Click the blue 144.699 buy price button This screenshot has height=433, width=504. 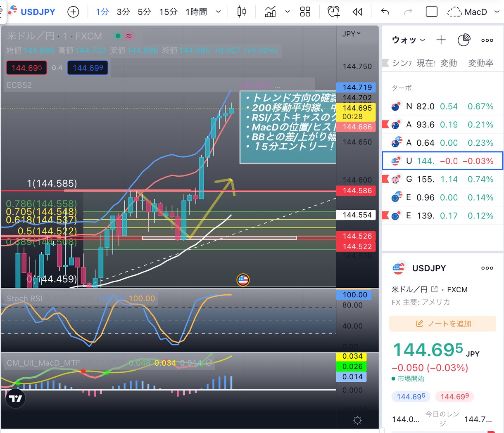[88, 68]
